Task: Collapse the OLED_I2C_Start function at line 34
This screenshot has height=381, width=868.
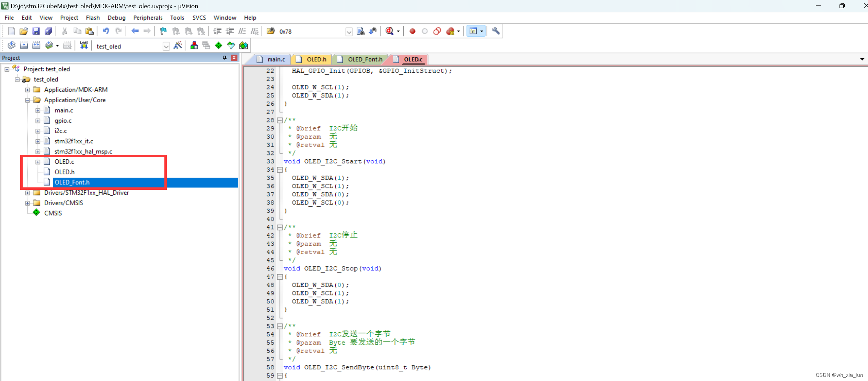Action: point(280,170)
